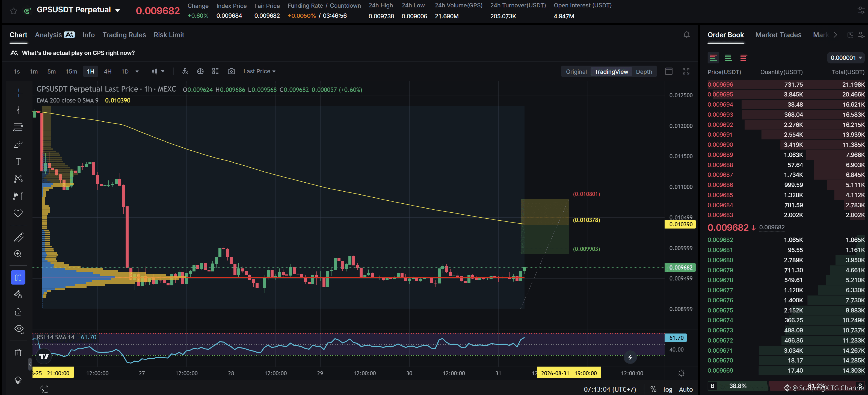Viewport: 868px width, 395px height.
Task: Toggle stay in drawing mode pencil-lock
Action: [18, 294]
